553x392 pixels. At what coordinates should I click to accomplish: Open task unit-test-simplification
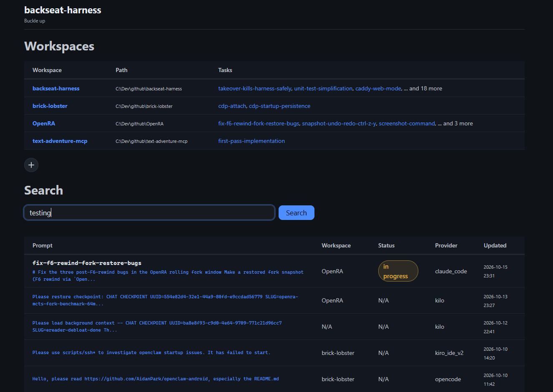coord(323,88)
